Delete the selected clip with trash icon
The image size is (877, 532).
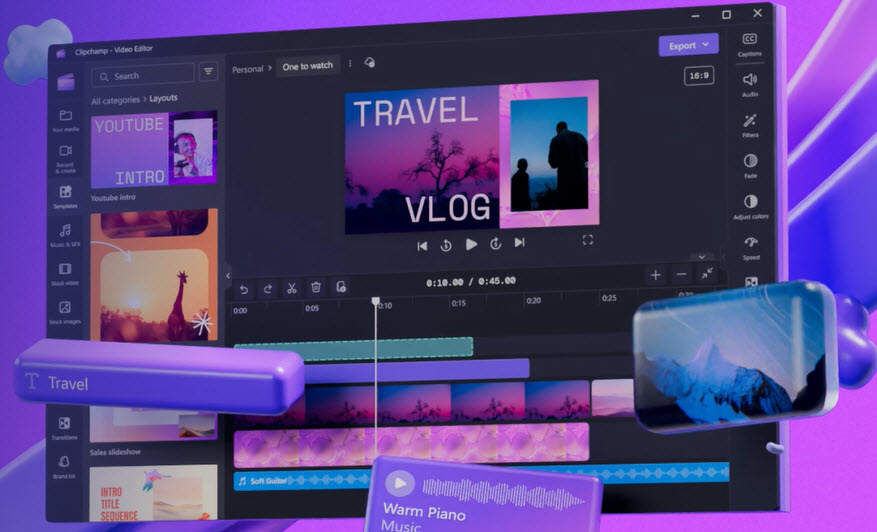(316, 287)
